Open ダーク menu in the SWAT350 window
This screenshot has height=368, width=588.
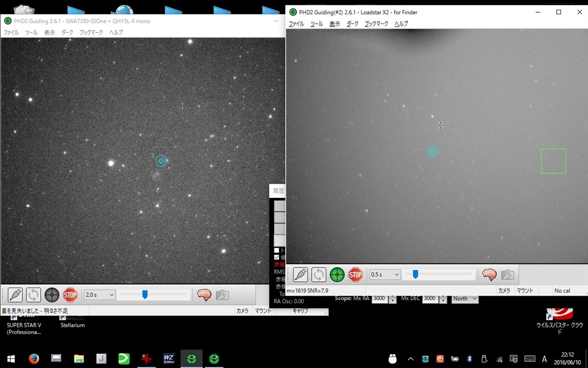pos(68,32)
